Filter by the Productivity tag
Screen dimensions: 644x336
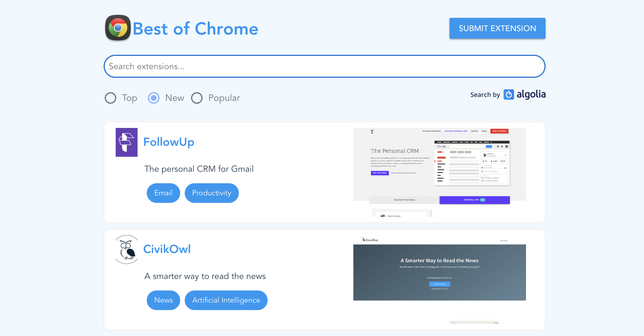(212, 193)
